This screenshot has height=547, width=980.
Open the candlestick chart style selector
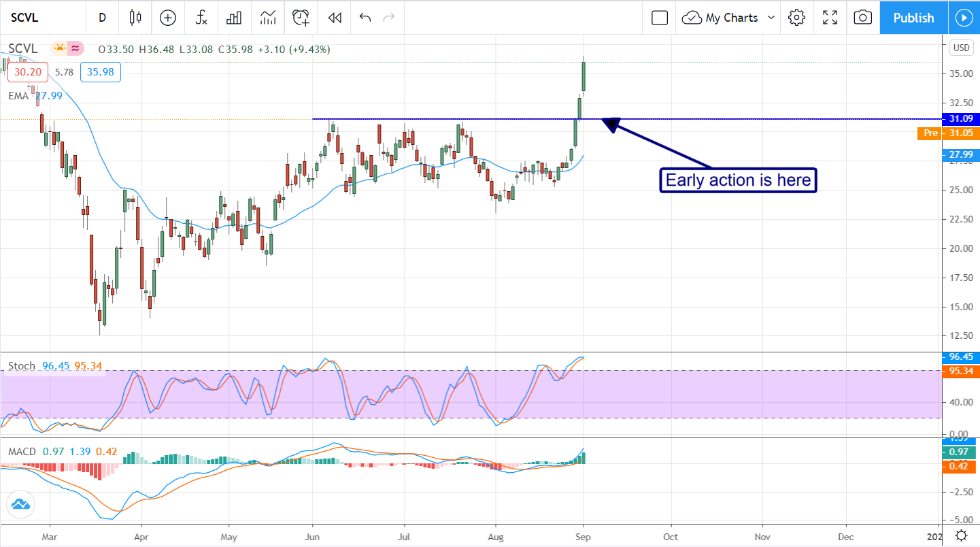point(135,18)
